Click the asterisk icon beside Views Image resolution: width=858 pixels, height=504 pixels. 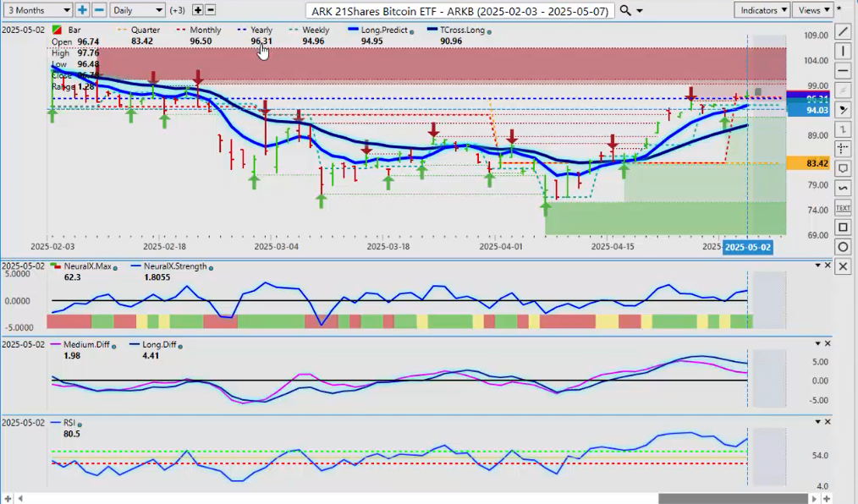pyautogui.click(x=839, y=10)
